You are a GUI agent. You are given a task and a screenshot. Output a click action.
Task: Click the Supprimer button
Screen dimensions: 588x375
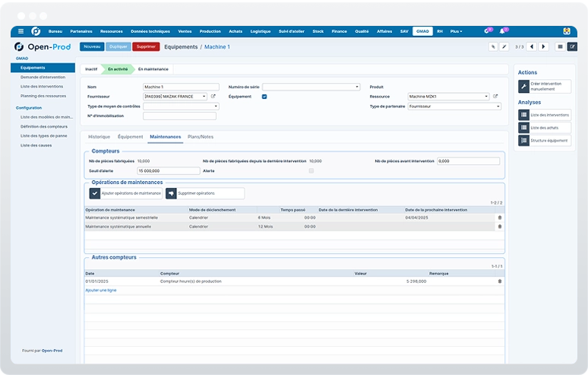146,46
